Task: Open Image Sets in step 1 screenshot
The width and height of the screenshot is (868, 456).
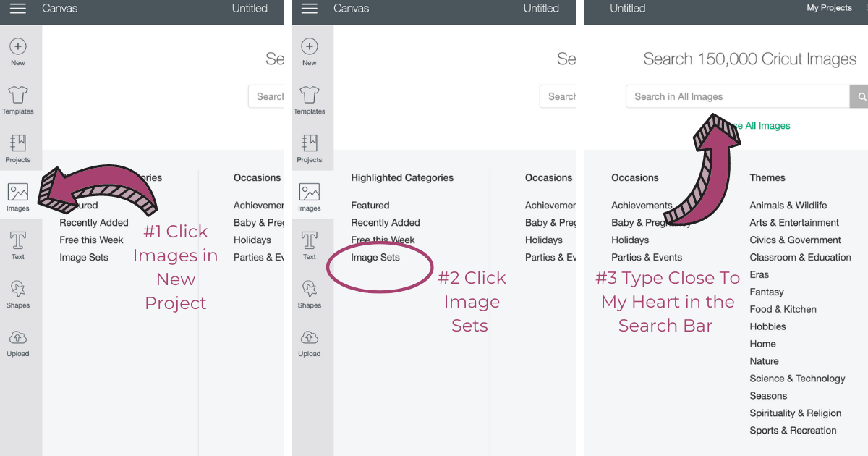Action: 84,258
